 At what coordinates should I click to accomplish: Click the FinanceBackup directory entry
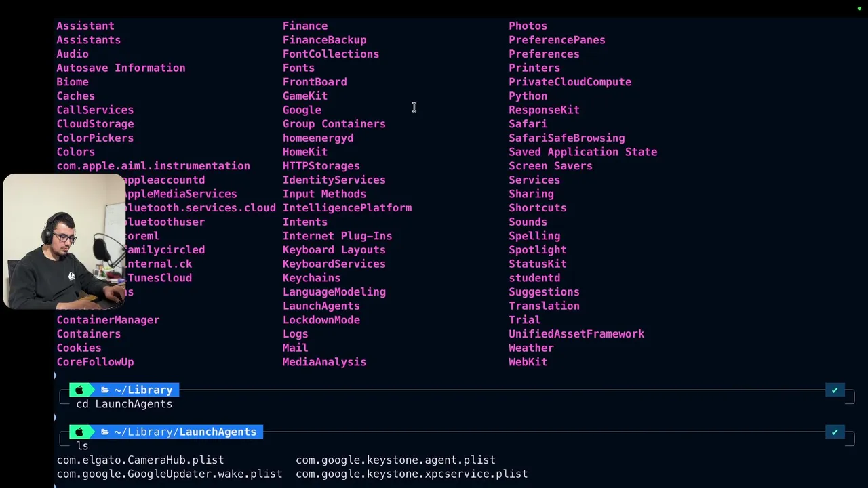(324, 40)
